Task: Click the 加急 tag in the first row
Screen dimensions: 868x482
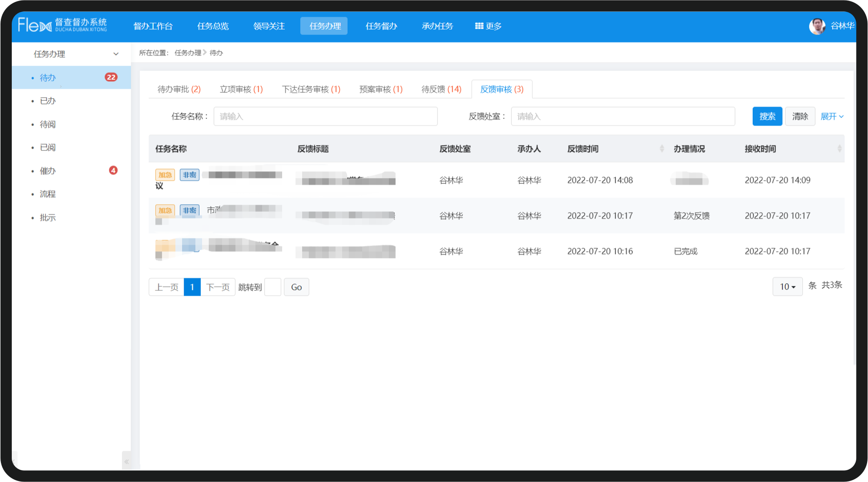Action: pos(165,175)
